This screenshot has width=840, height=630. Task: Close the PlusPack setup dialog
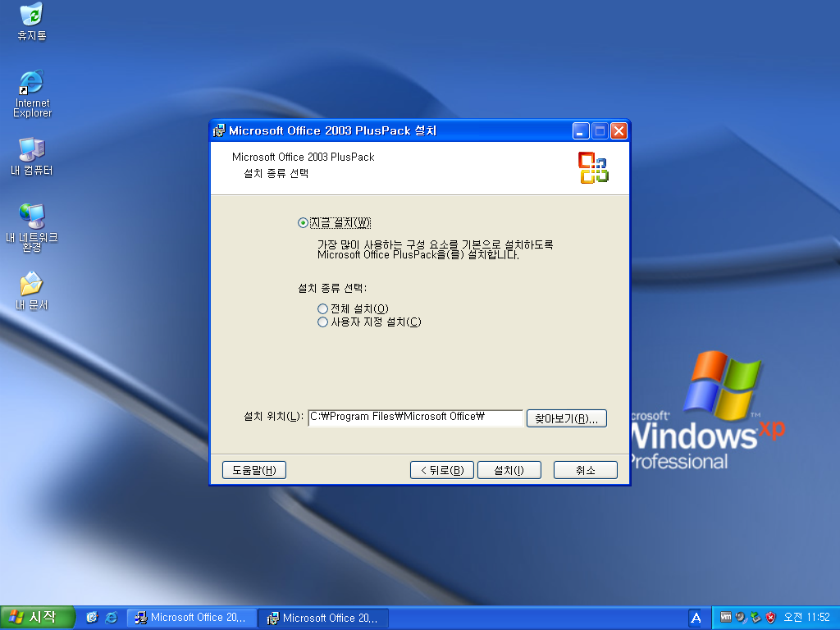click(619, 130)
